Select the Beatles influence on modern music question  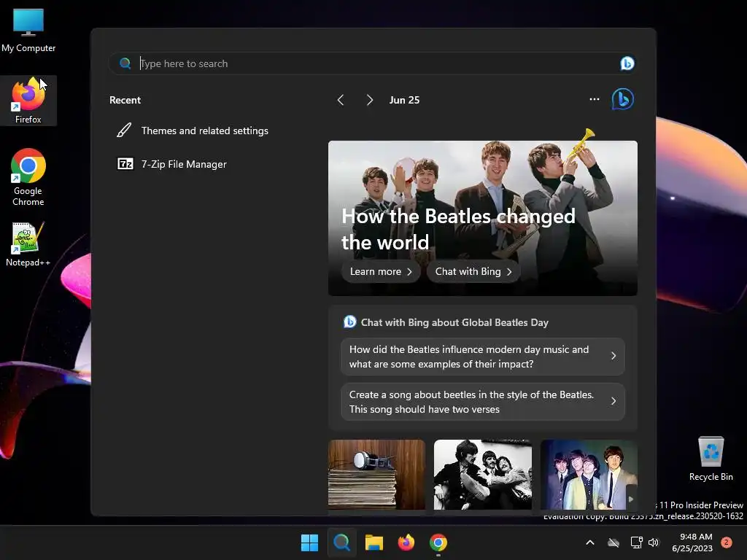coord(483,356)
